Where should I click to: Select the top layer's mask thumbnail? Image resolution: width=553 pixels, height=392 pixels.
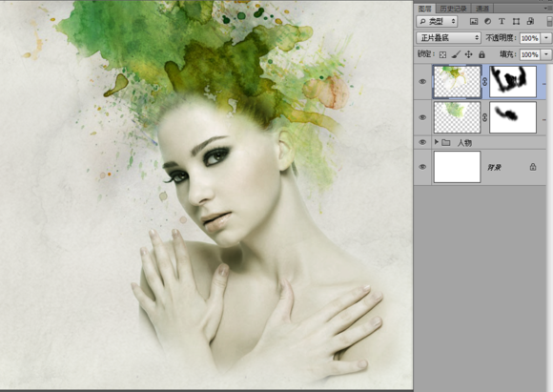pos(513,81)
